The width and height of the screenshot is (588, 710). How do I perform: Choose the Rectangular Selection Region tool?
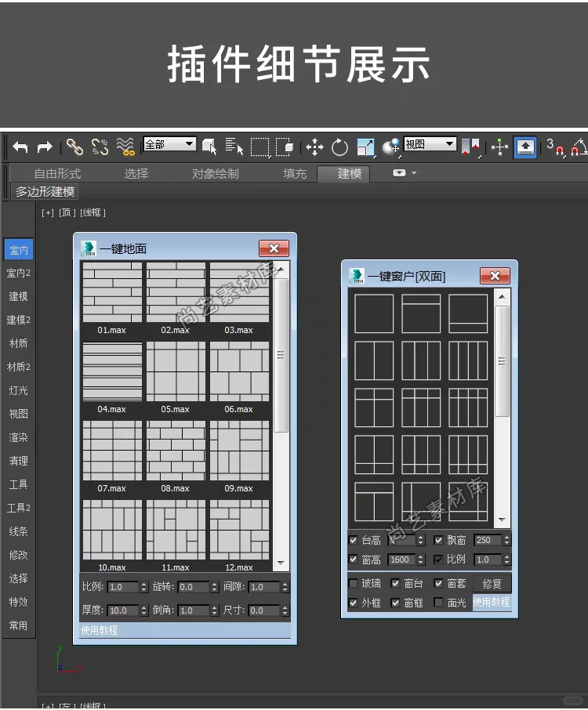tap(260, 147)
